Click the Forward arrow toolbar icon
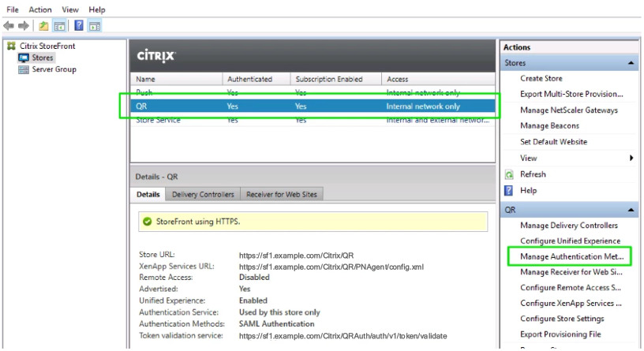The width and height of the screenshot is (644, 351). pyautogui.click(x=24, y=25)
